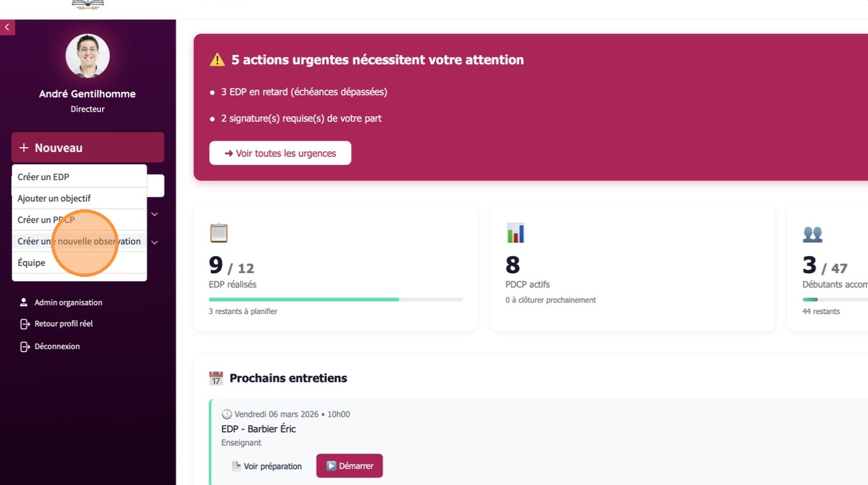Click the people icon for Débutants card
868x485 pixels.
(x=812, y=234)
